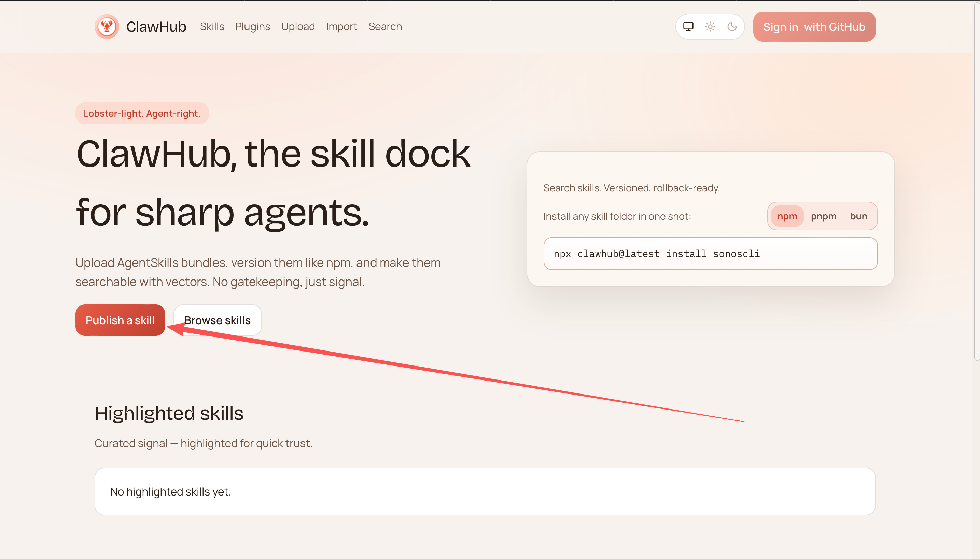The image size is (980, 559).
Task: Click the ClawHub lobster logo icon
Action: 107,27
